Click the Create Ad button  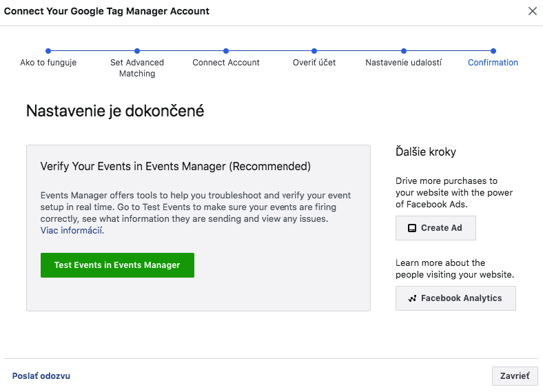pos(436,228)
